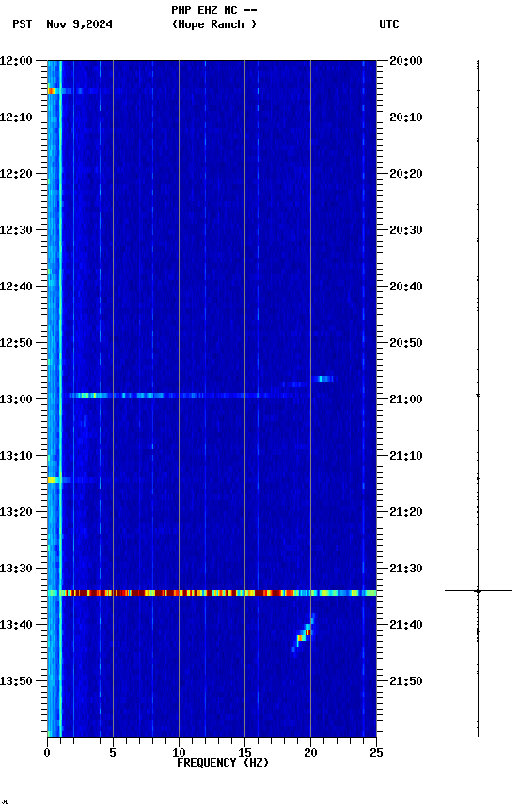The height and width of the screenshot is (812, 519).
Task: Click the 21:50 UTC time tick label
Action: tap(406, 681)
